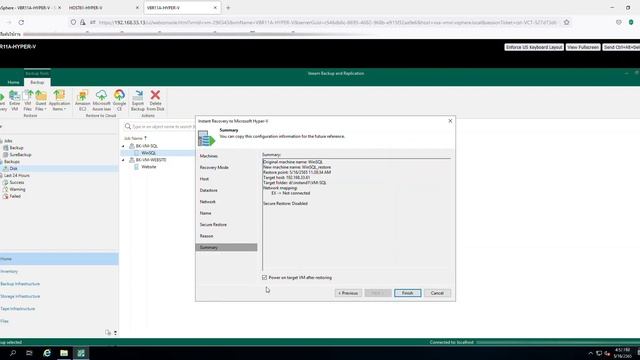Open the Backup Infrastructure view

pyautogui.click(x=20, y=284)
